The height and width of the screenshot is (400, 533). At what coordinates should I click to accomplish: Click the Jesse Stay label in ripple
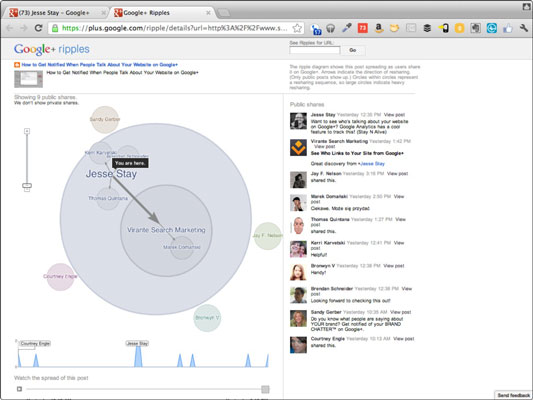tap(111, 174)
